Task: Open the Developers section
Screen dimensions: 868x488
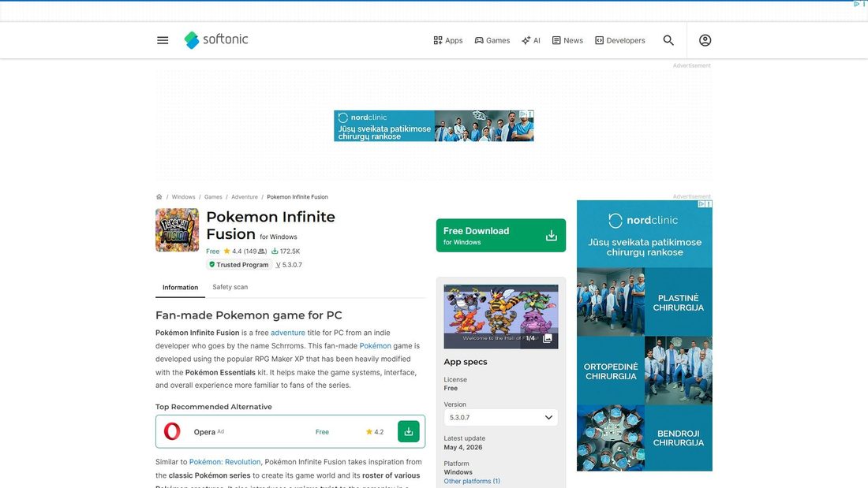Action: [620, 40]
